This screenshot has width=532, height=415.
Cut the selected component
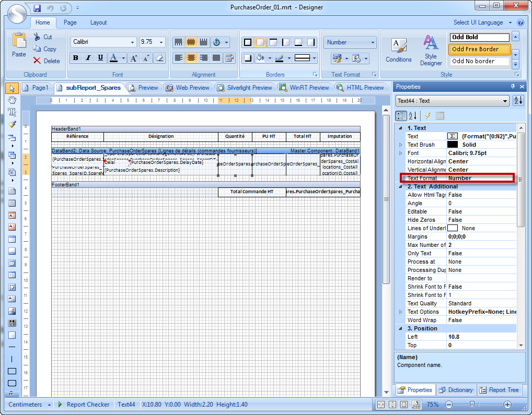coord(43,37)
